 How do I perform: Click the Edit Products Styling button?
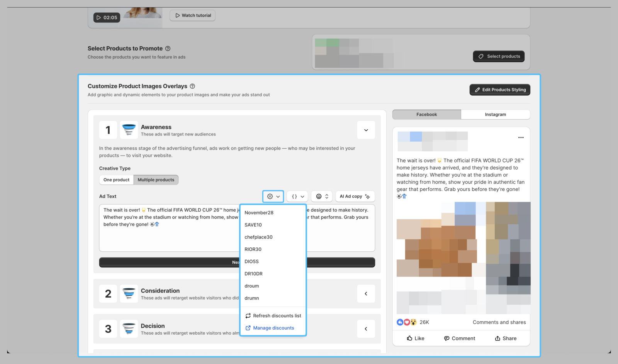click(499, 90)
